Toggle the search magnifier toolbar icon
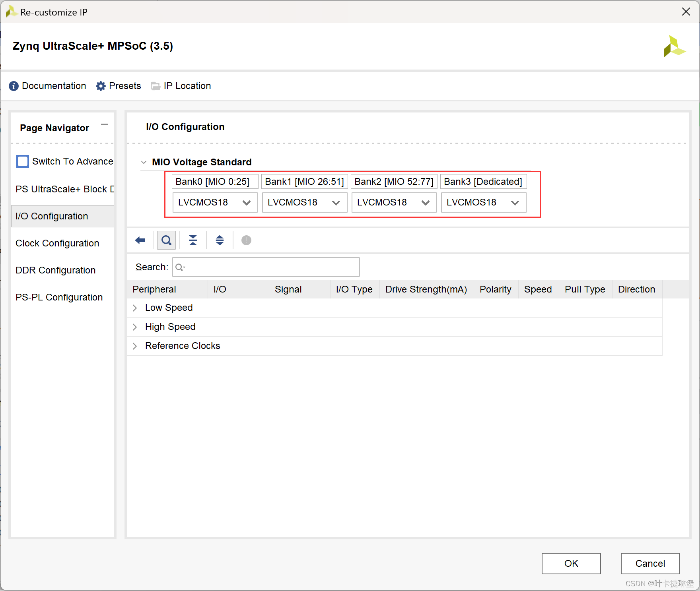Screen dimensions: 700x591 tap(167, 240)
